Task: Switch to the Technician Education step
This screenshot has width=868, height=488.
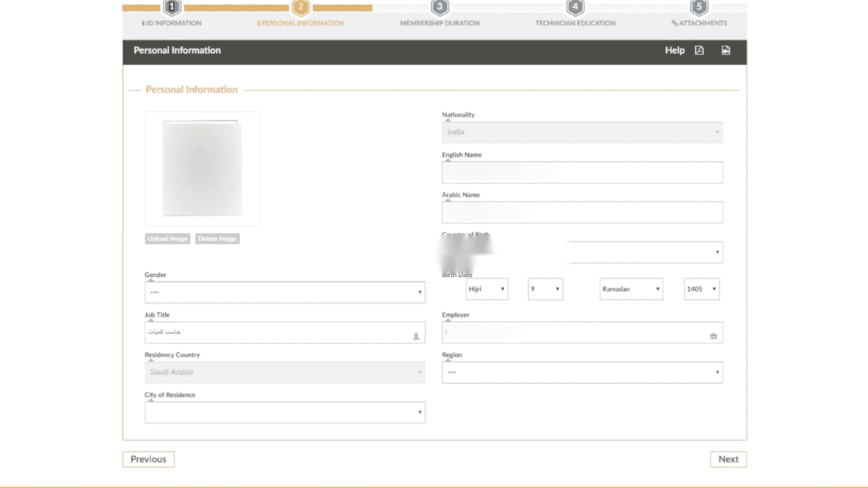Action: 575,23
